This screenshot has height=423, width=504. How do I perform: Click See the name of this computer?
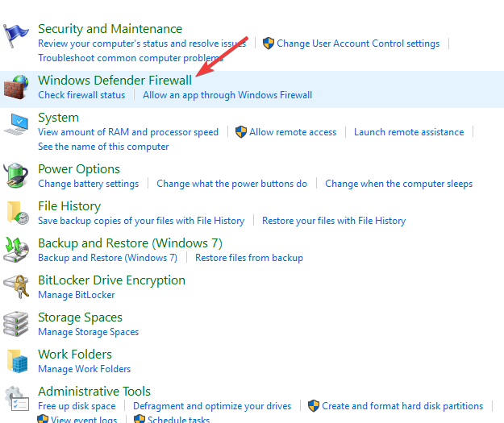pos(103,147)
